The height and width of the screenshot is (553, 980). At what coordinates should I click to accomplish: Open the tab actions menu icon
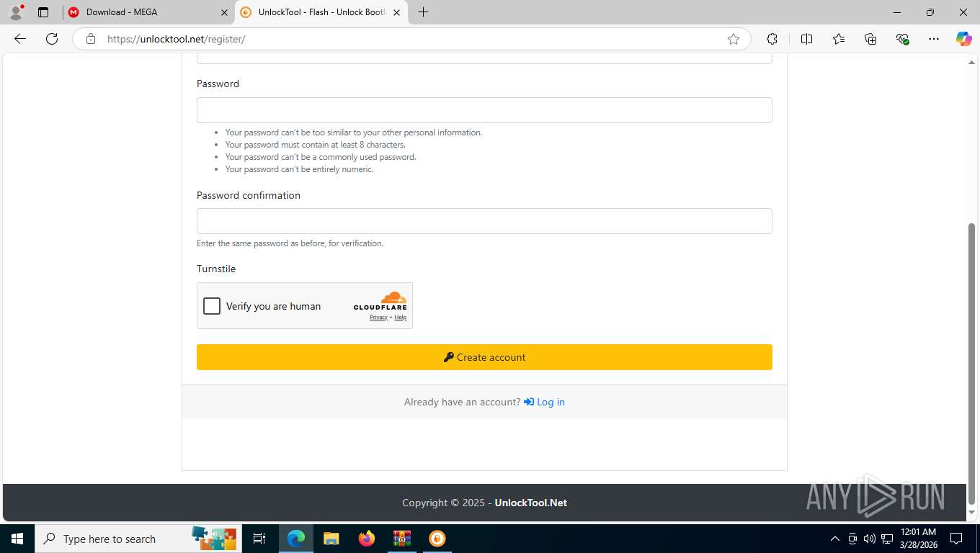pyautogui.click(x=43, y=12)
